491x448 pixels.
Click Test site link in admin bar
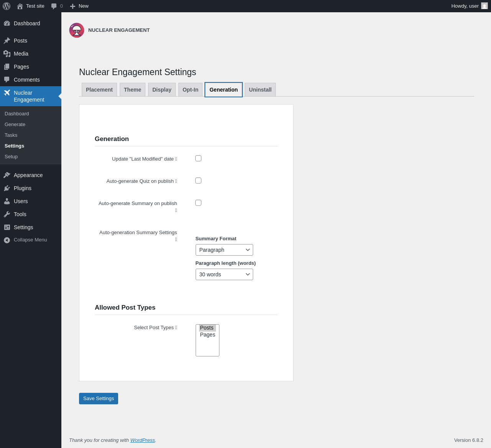[35, 6]
